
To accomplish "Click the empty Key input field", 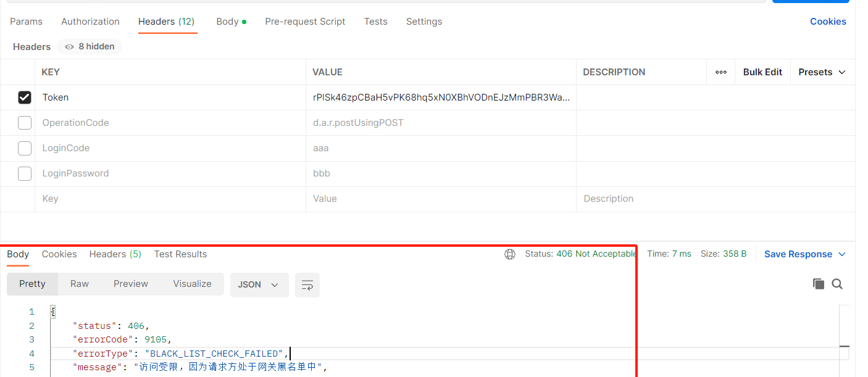I will 170,199.
